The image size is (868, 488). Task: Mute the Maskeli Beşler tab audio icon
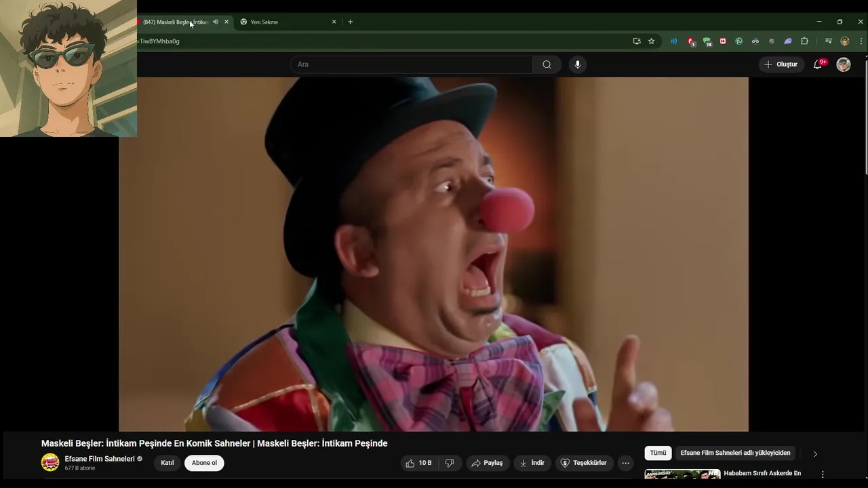pyautogui.click(x=216, y=22)
